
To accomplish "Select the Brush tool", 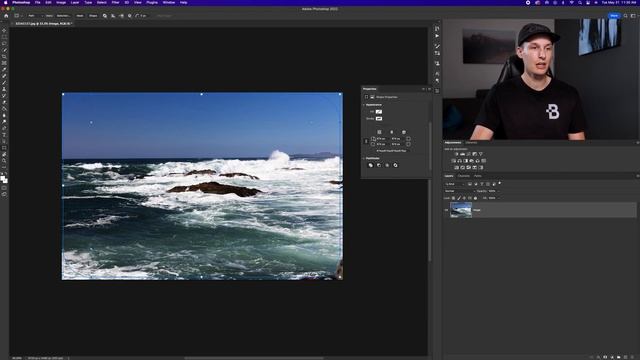I will 4,83.
